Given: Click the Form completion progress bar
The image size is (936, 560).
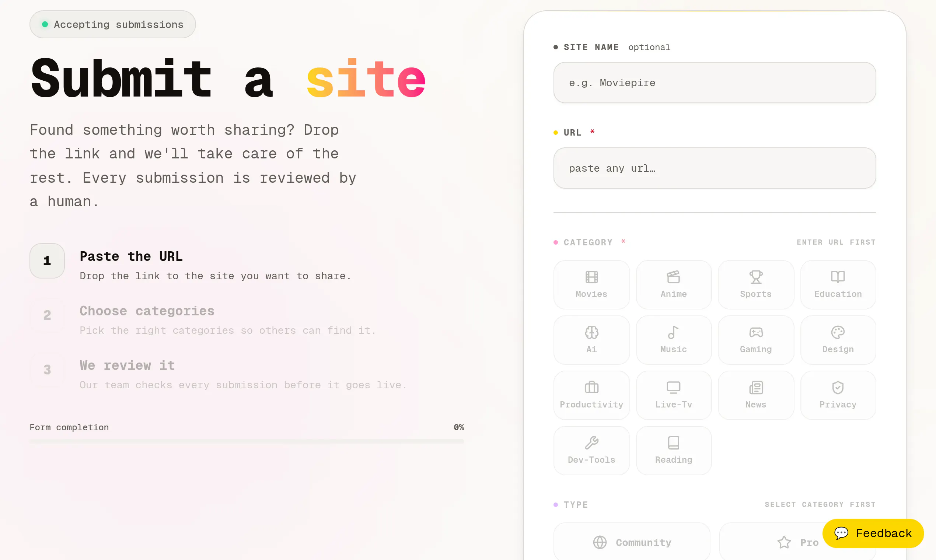Looking at the screenshot, I should pyautogui.click(x=247, y=441).
